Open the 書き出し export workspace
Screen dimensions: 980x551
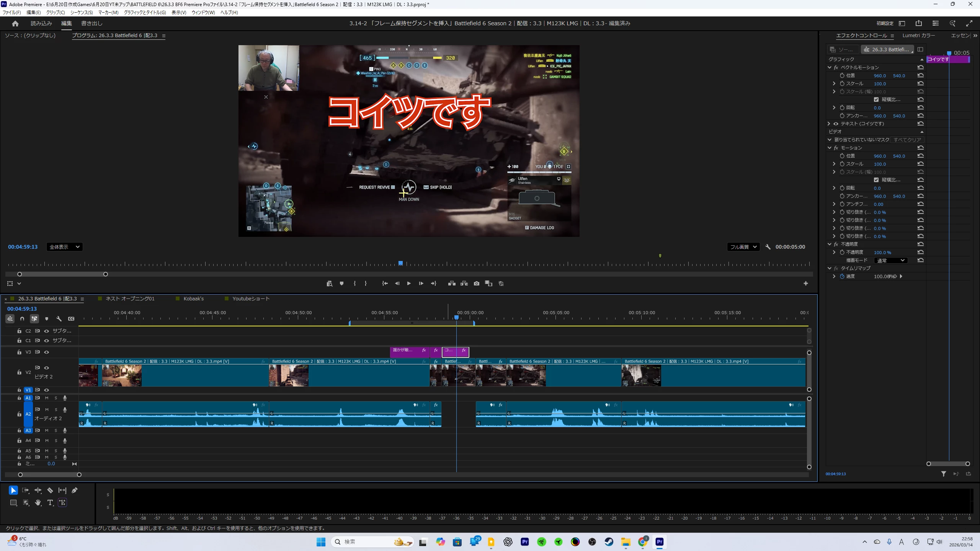92,23
